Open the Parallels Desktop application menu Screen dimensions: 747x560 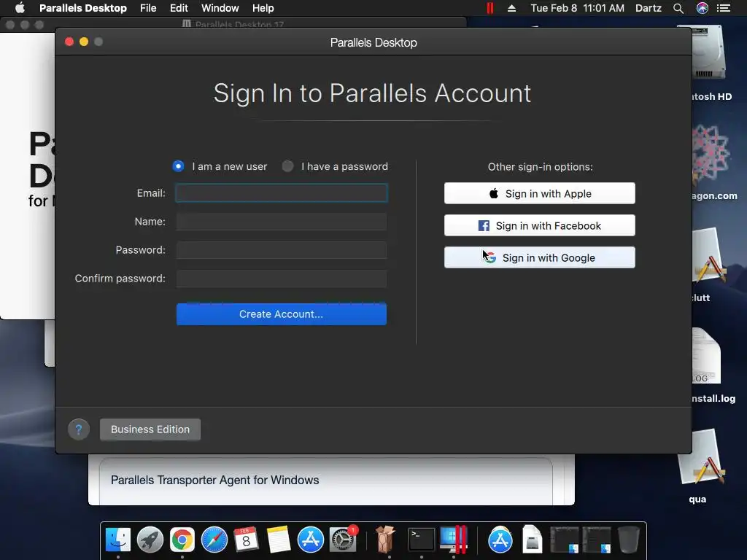point(83,8)
